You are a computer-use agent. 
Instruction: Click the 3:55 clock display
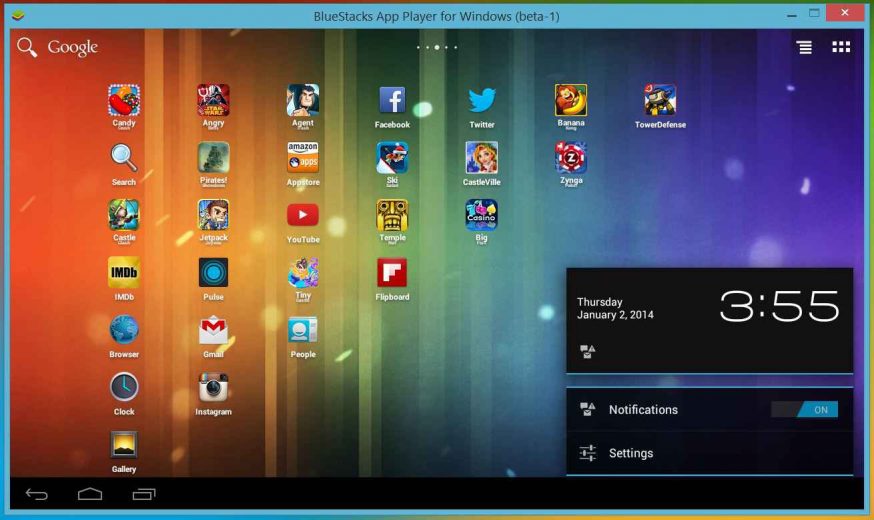(x=779, y=306)
